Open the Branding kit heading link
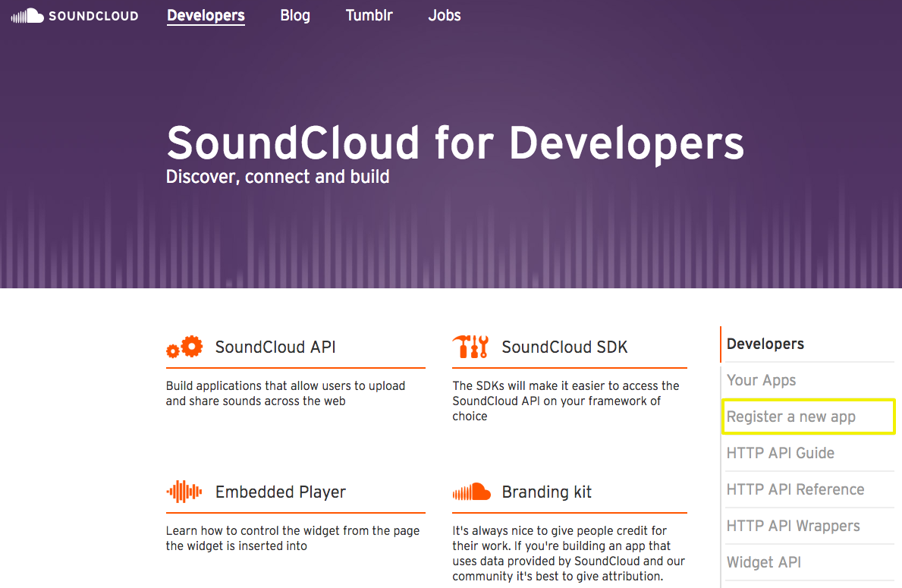Image resolution: width=902 pixels, height=588 pixels. point(546,492)
